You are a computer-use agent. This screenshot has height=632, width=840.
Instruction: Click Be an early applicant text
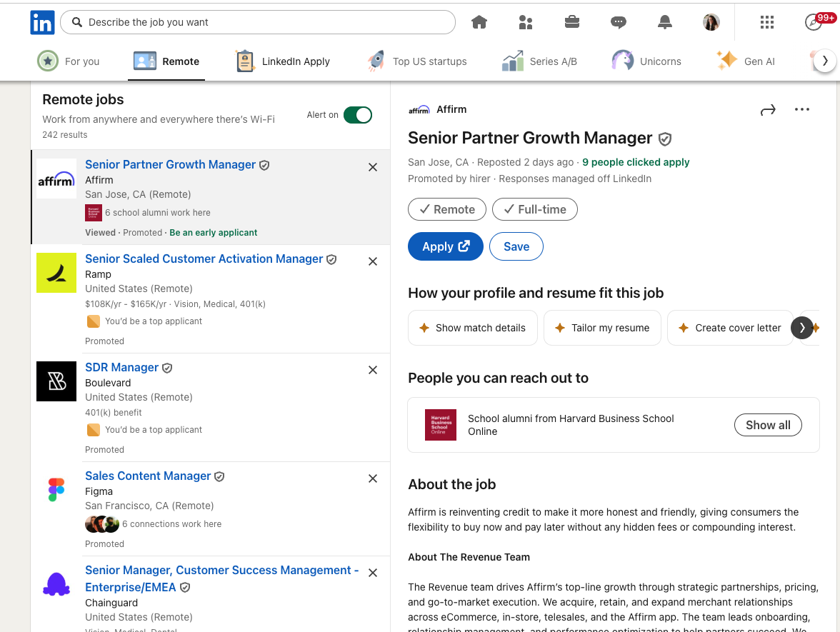213,233
